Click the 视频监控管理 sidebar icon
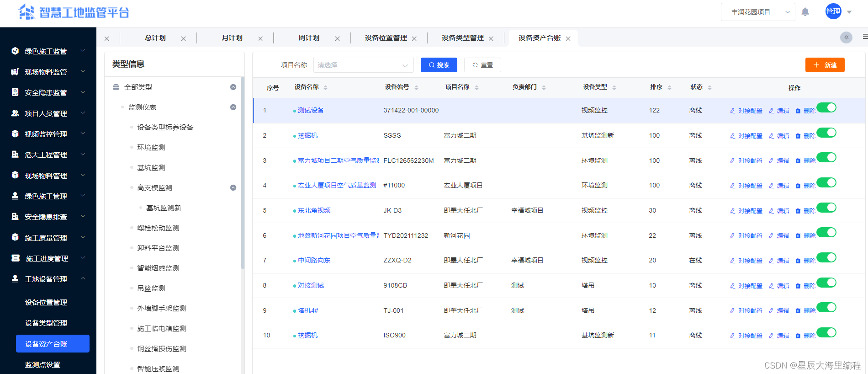Screen dimensions: 868x374 [15, 134]
